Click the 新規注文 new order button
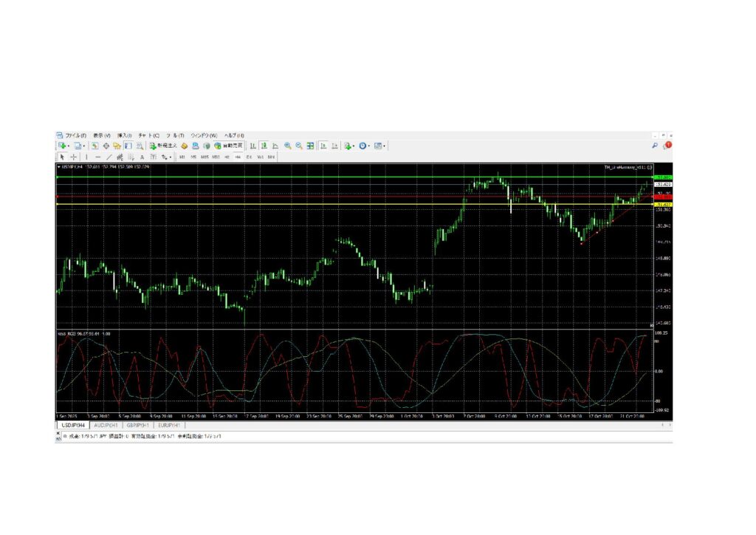This screenshot has width=756, height=535. [x=162, y=146]
